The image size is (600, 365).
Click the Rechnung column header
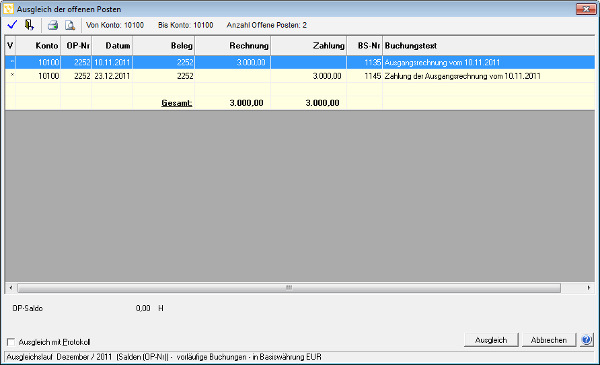point(232,46)
